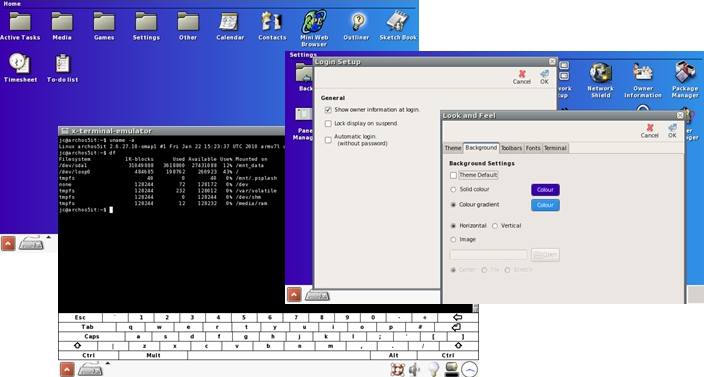Click Cancel in Login Setup window
The height and width of the screenshot is (377, 704).
522,77
